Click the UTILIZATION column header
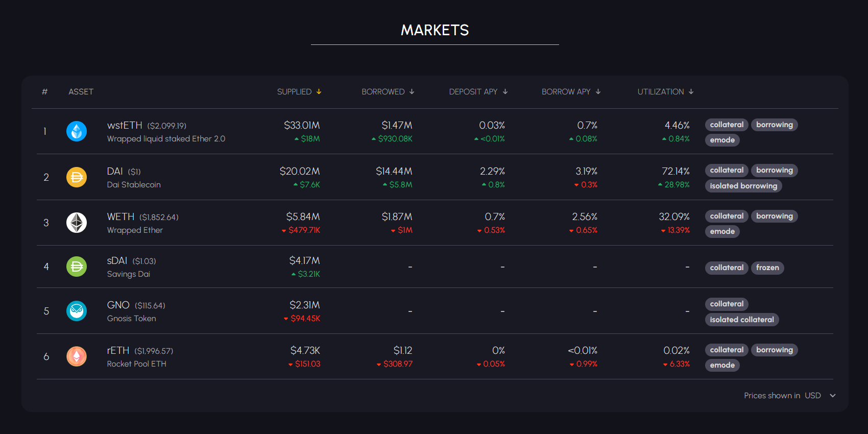The width and height of the screenshot is (868, 434). click(661, 92)
